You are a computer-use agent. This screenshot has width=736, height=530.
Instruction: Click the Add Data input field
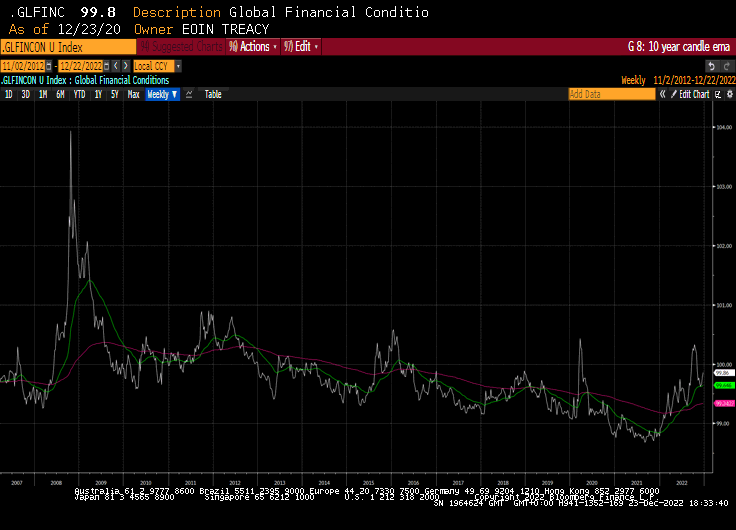point(612,94)
